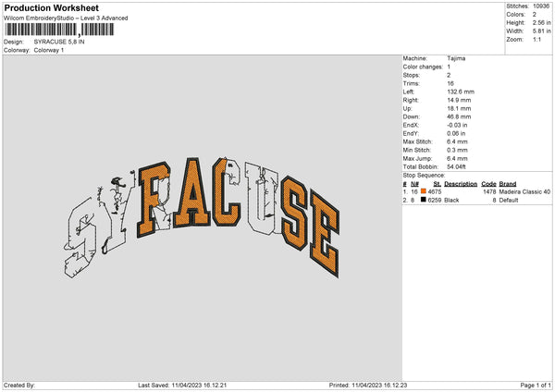Image resolution: width=555 pixels, height=392 pixels.
Task: Click the 'Max Stitch:' label
Action: [x=418, y=141]
